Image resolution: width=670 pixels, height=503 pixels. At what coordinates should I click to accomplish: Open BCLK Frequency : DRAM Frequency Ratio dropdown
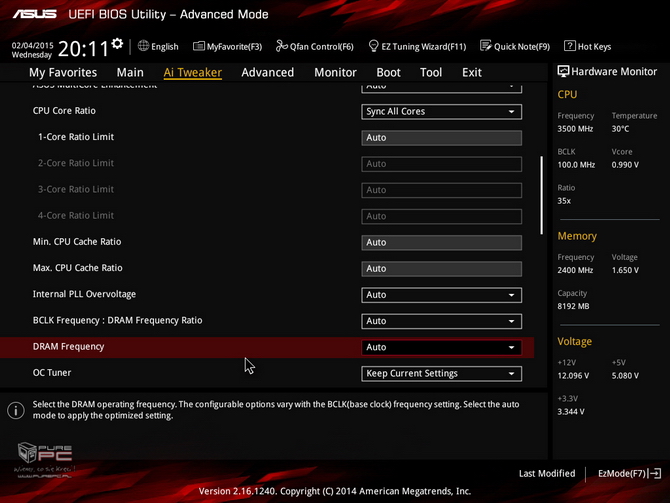441,321
